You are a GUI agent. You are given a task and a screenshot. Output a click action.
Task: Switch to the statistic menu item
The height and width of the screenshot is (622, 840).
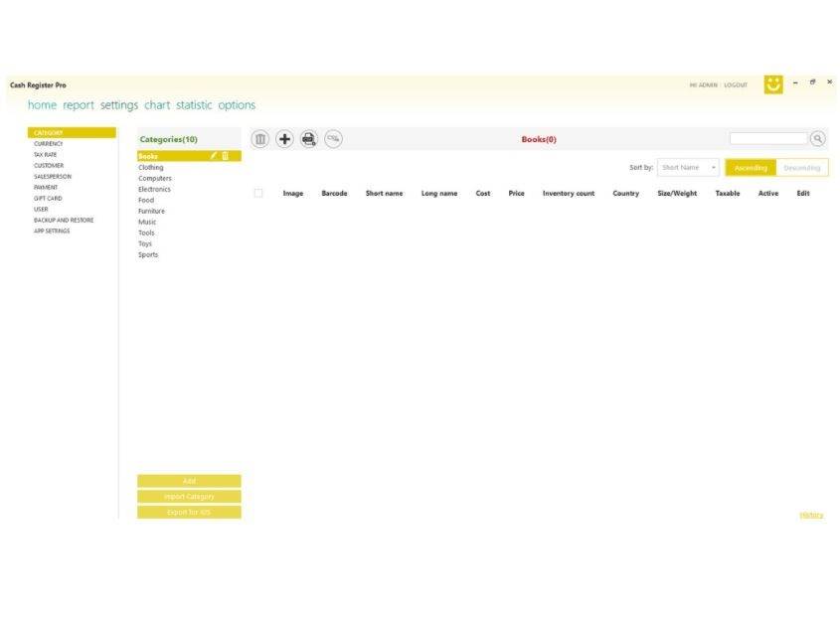[x=194, y=104]
